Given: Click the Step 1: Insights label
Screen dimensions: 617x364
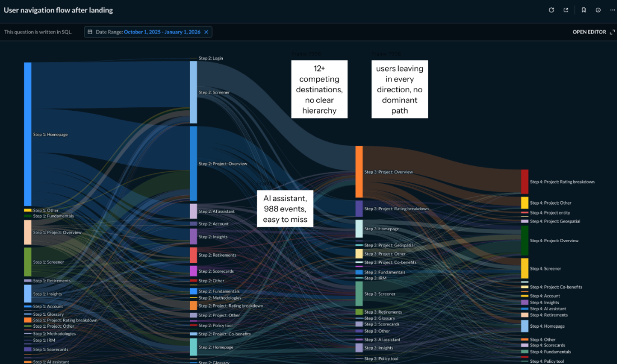Looking at the screenshot, I should pyautogui.click(x=47, y=294).
